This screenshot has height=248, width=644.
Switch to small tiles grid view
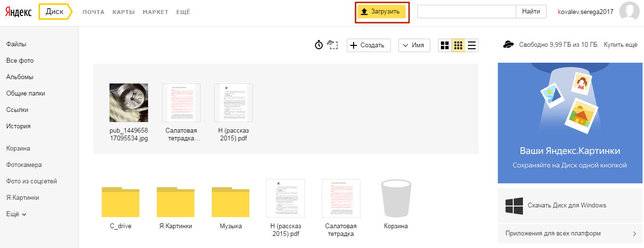(458, 45)
